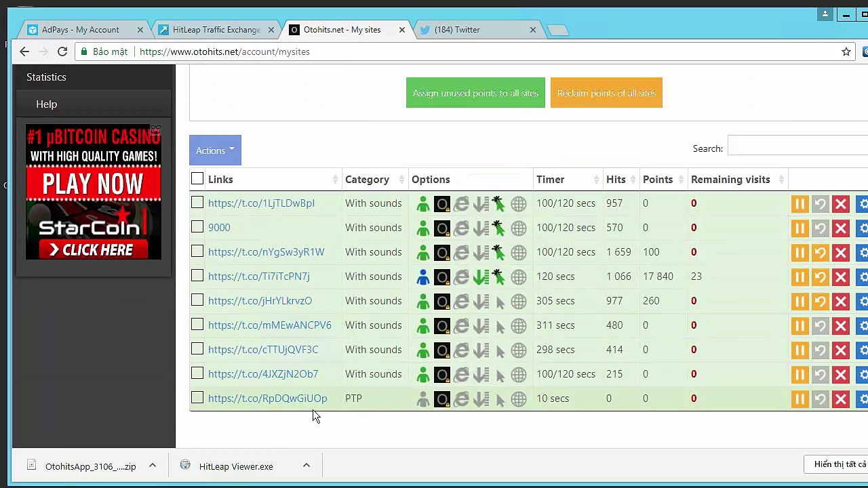Click Reclaim points of all sites
Image resolution: width=868 pixels, height=488 pixels.
pos(606,93)
